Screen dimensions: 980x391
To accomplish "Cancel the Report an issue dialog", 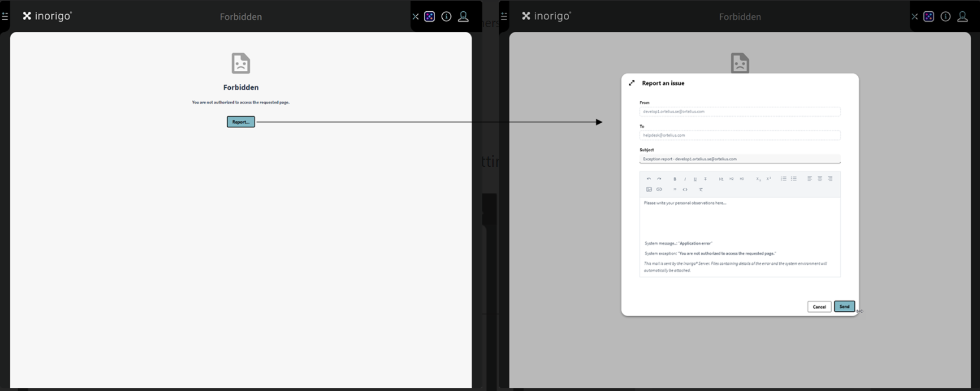I will point(819,307).
